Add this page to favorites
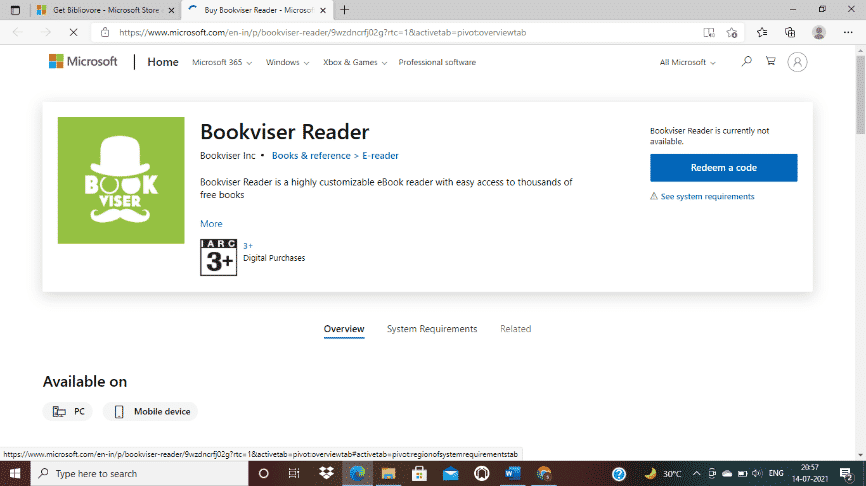 pos(732,33)
